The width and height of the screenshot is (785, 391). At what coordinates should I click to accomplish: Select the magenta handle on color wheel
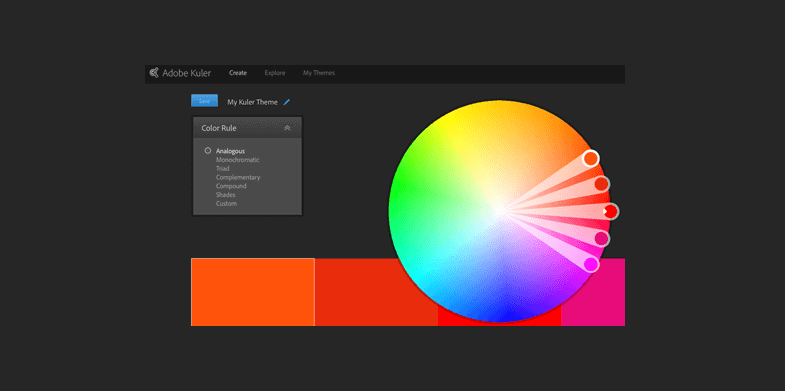(591, 264)
